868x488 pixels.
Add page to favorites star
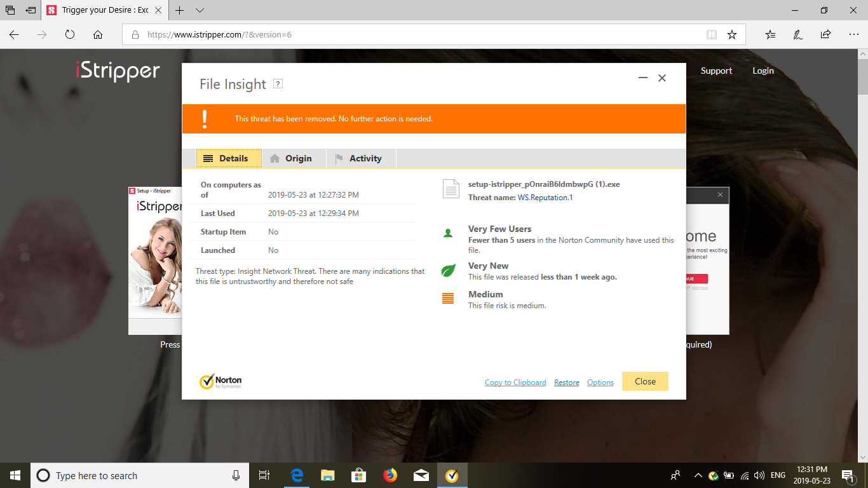732,35
